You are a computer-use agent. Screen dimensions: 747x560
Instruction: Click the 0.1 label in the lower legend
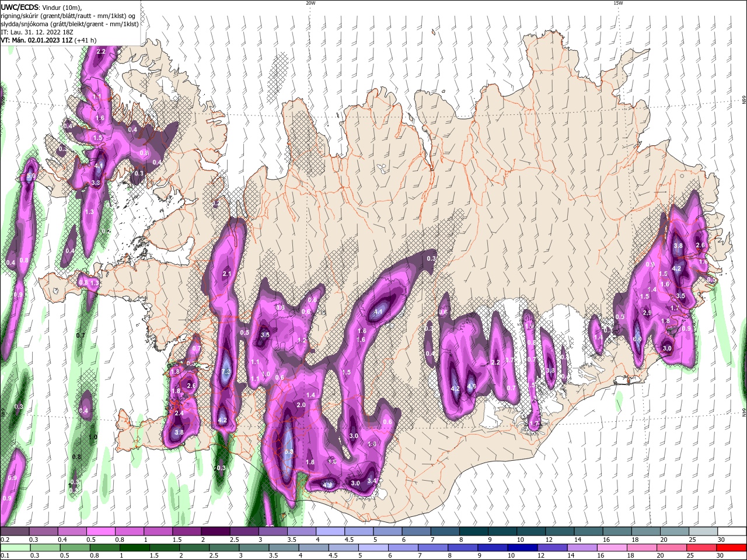coord(4,556)
